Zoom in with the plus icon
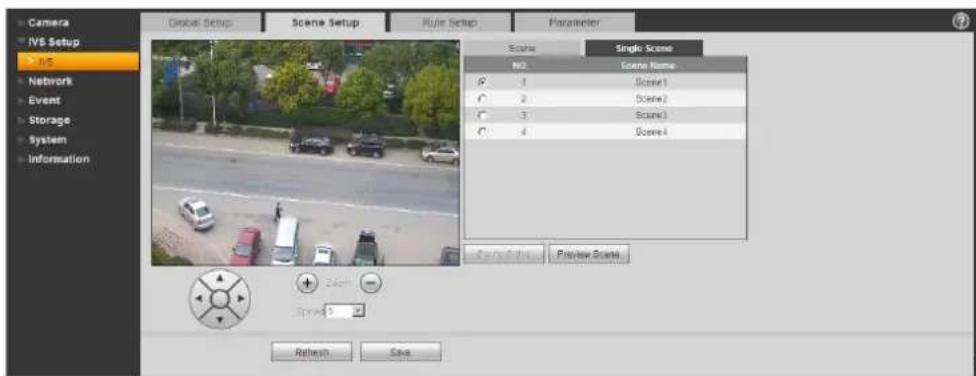Screen dimensions: 976x376 (306, 283)
